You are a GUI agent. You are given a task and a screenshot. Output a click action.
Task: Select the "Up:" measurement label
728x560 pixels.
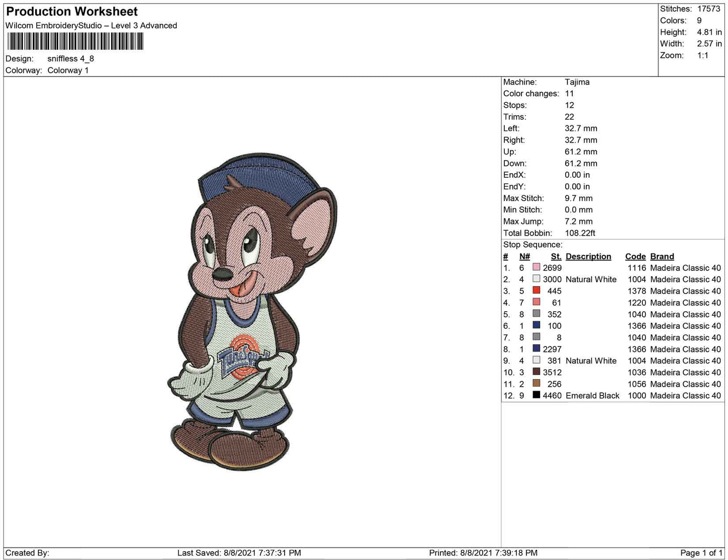[510, 152]
